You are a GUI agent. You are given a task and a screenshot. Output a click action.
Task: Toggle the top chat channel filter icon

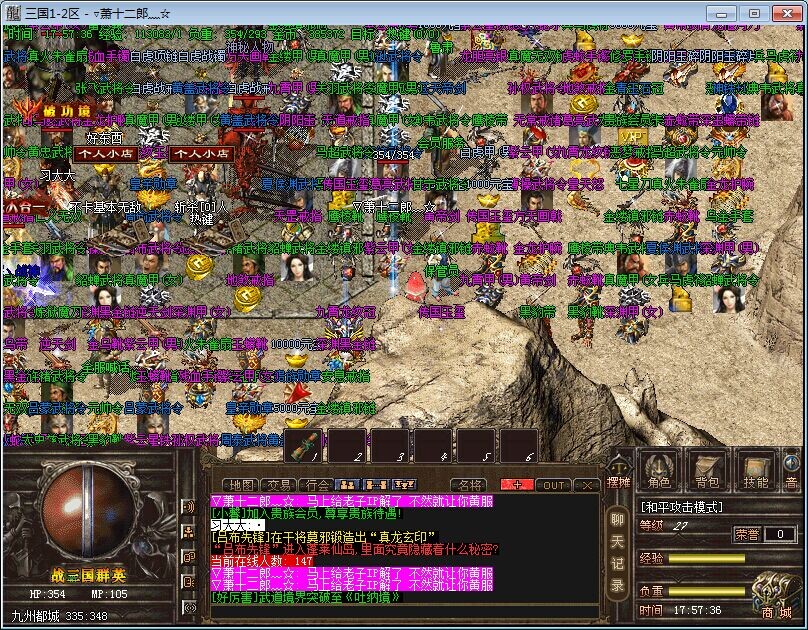(190, 507)
